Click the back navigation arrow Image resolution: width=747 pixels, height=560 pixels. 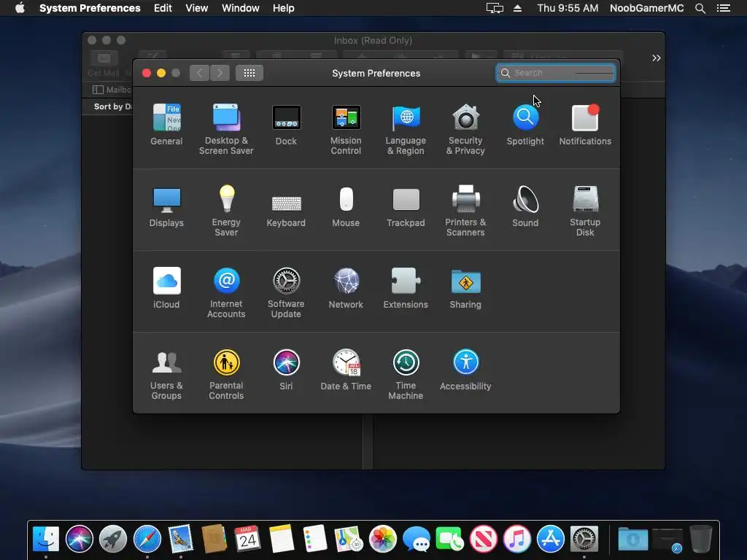[199, 73]
